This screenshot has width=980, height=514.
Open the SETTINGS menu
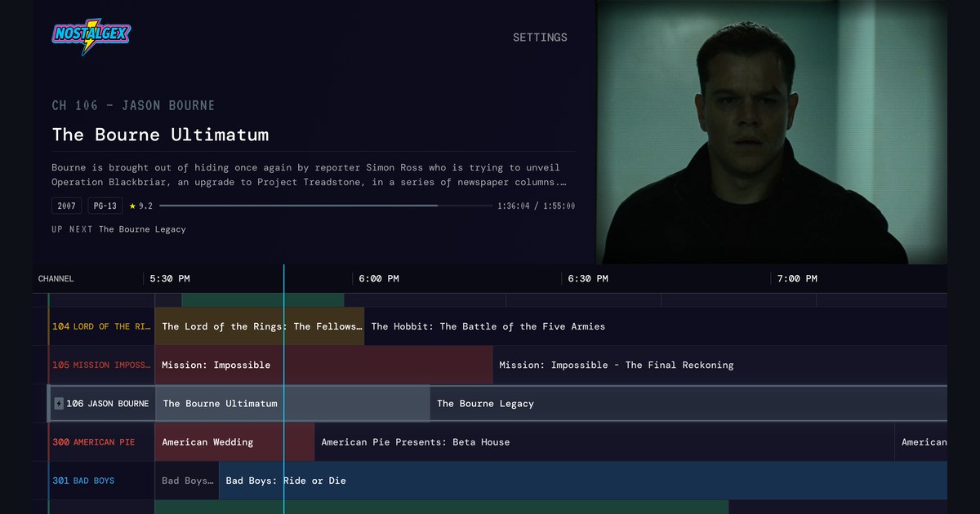(x=540, y=38)
